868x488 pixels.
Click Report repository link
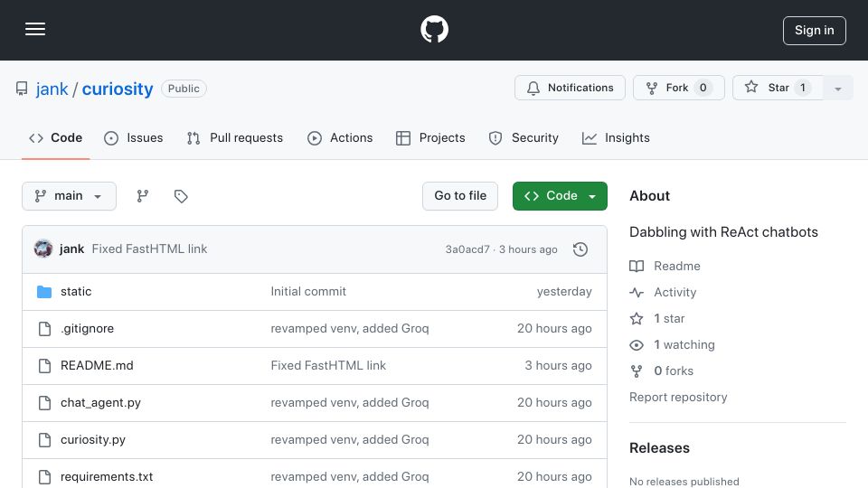coord(678,398)
